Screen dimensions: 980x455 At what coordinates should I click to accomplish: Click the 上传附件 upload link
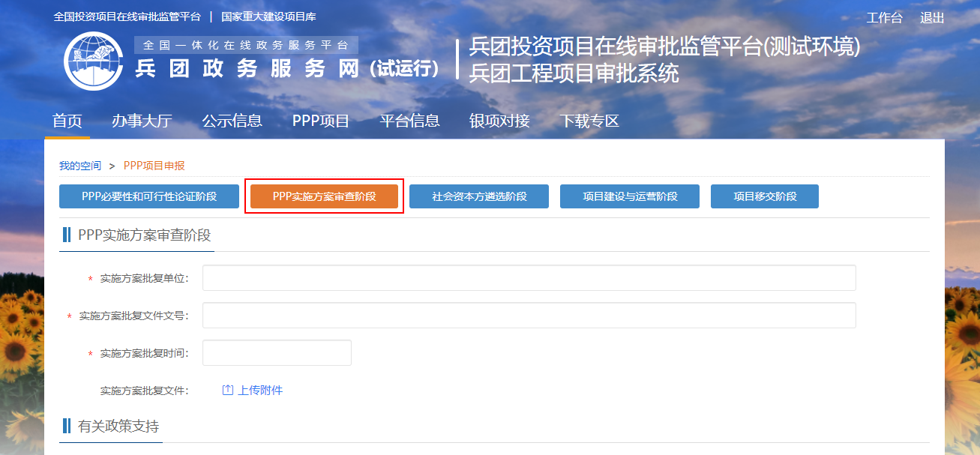260,391
